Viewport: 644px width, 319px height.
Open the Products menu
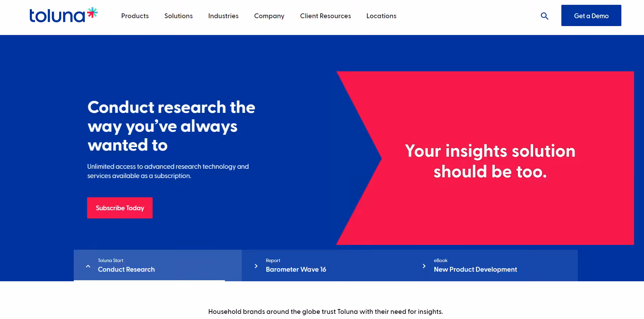click(x=135, y=16)
